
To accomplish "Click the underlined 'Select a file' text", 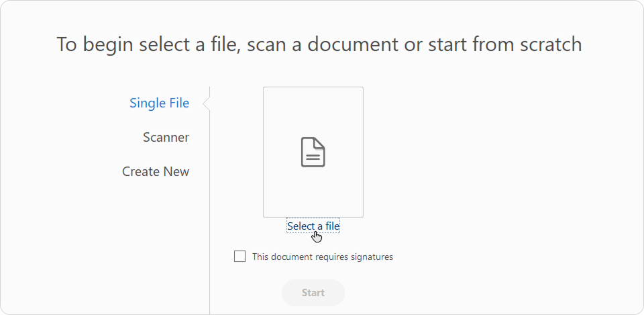I will 313,226.
